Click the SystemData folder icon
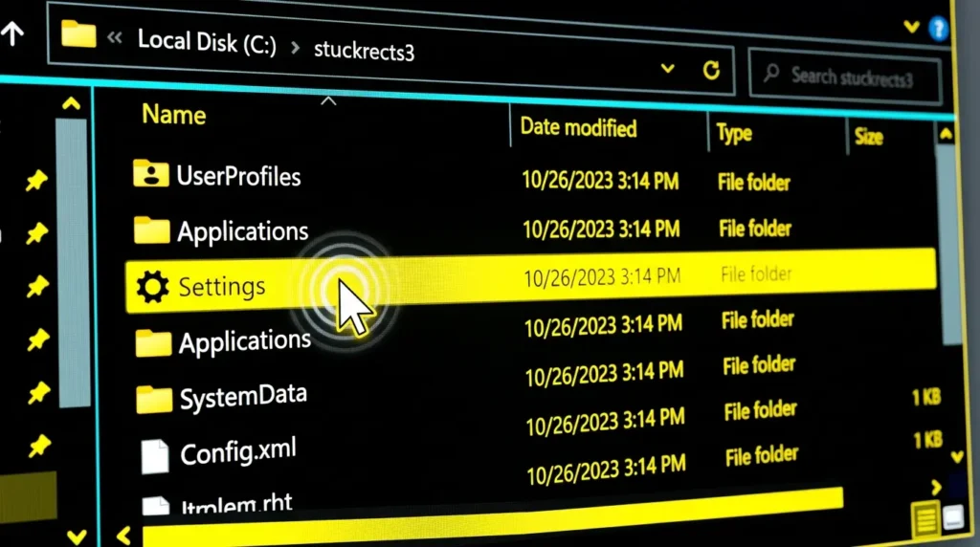This screenshot has height=547, width=980. [154, 400]
